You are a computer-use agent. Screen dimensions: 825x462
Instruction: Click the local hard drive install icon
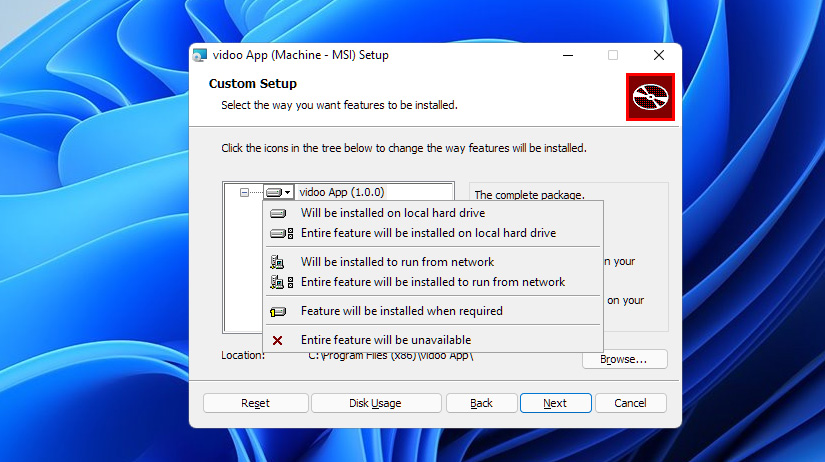point(278,213)
